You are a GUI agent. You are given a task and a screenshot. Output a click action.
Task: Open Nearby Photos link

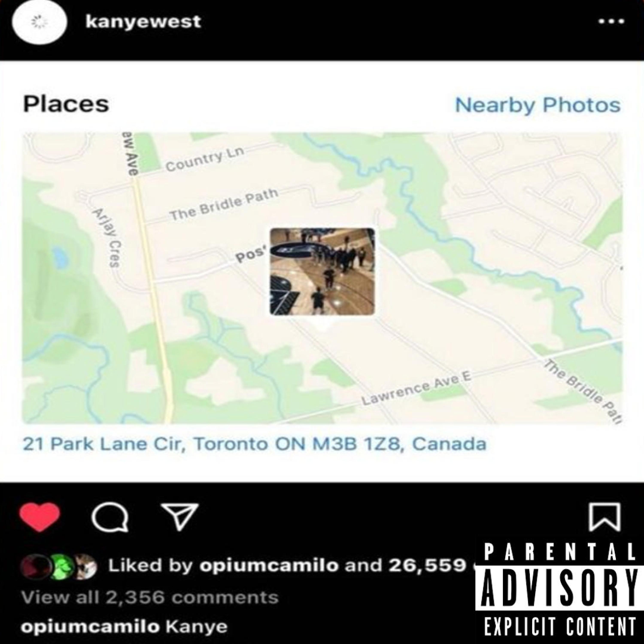pyautogui.click(x=538, y=105)
